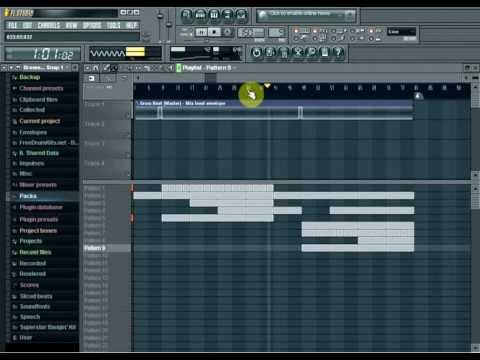This screenshot has height=360, width=480.
Task: Open the HELP menu
Action: (x=131, y=25)
